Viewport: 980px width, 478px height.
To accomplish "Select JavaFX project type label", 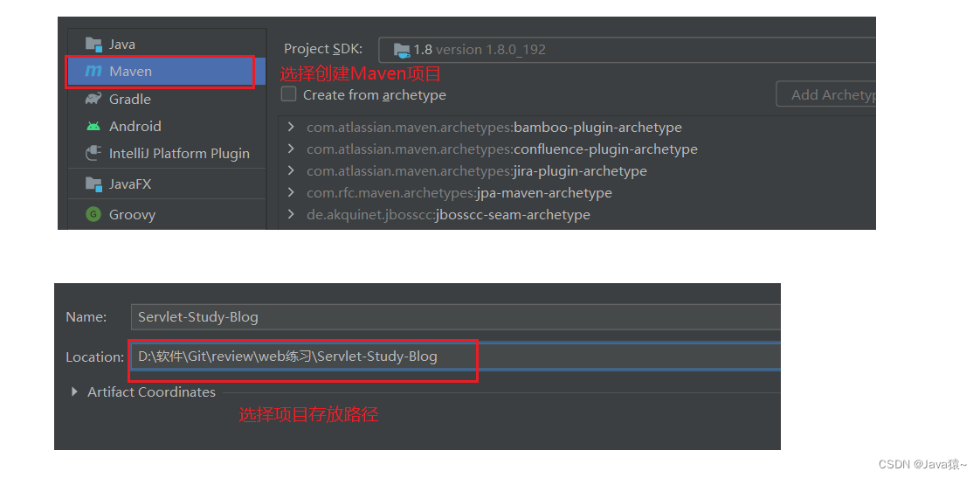I will [x=130, y=184].
